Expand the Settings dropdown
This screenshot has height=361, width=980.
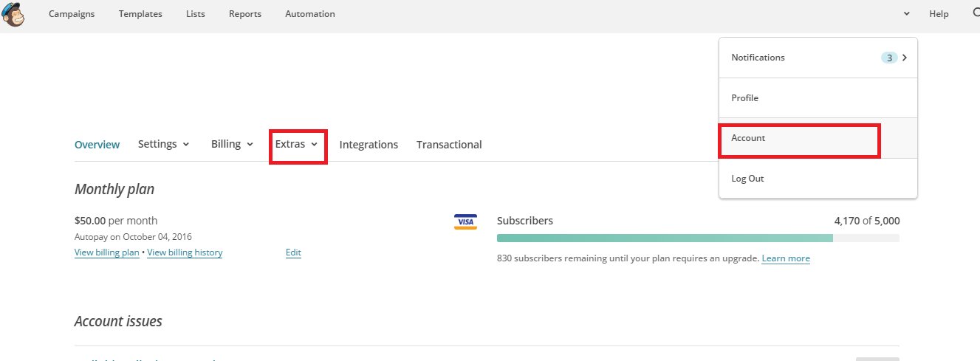(164, 144)
